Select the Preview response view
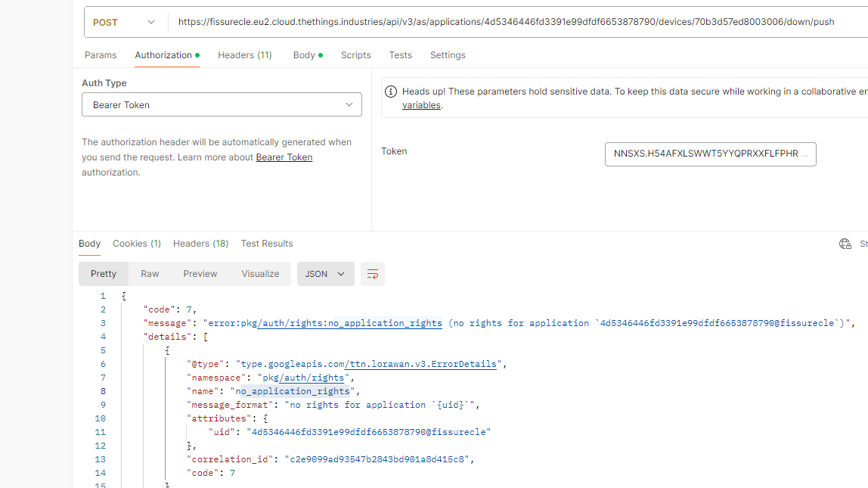This screenshot has height=488, width=868. [200, 274]
